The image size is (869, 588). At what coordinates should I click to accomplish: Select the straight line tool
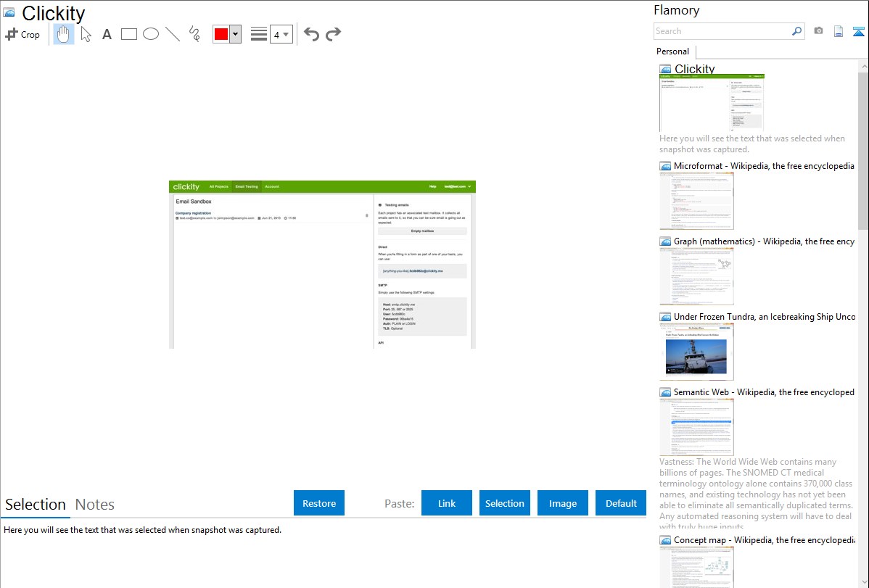click(x=173, y=34)
